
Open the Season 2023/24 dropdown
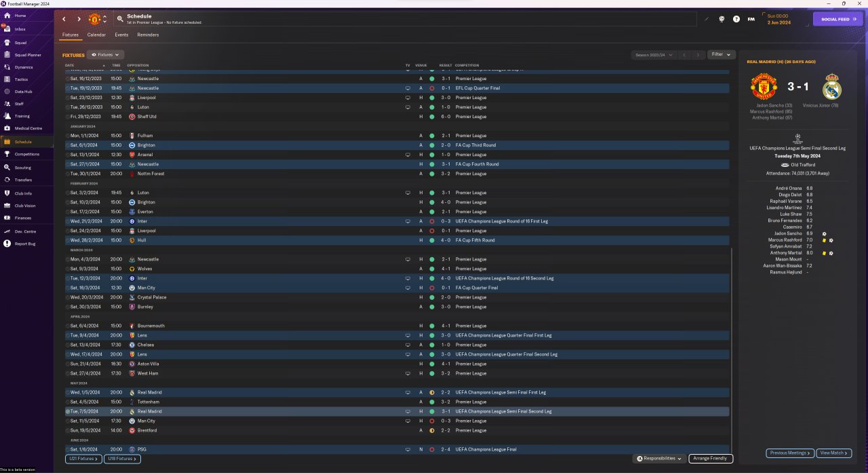click(x=654, y=54)
